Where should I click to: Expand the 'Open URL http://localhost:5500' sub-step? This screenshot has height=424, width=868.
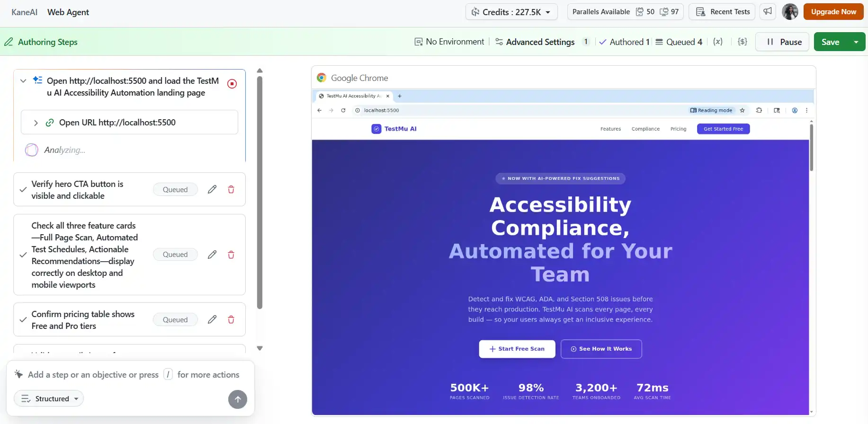[x=36, y=123]
